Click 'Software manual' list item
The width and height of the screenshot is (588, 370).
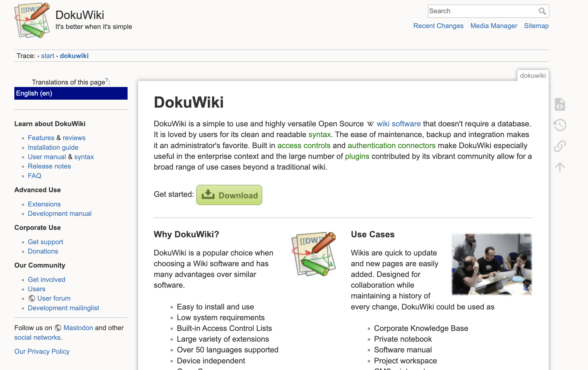pos(403,350)
